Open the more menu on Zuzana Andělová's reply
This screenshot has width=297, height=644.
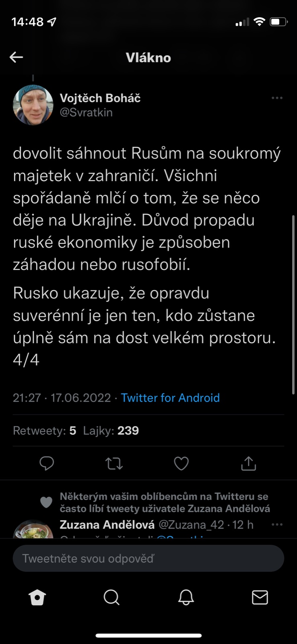pos(277,524)
